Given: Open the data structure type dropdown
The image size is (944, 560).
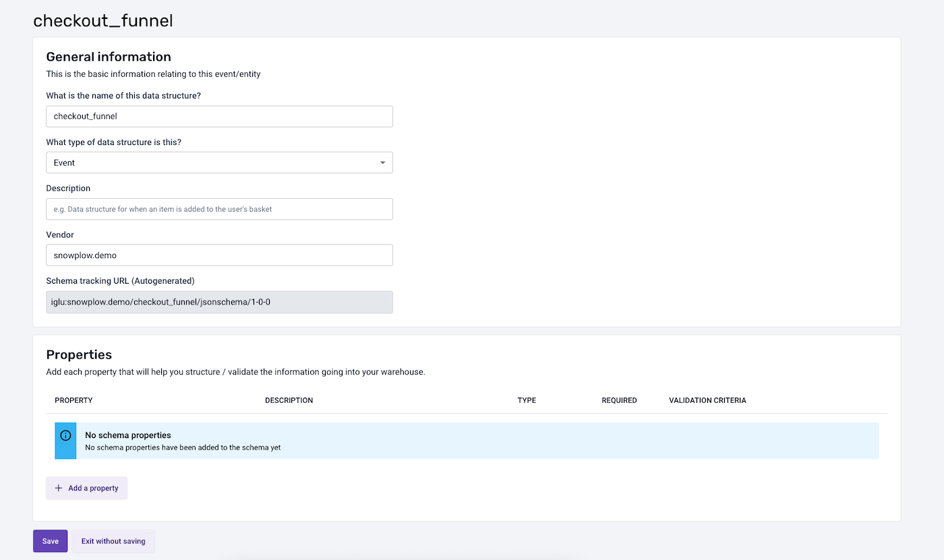Looking at the screenshot, I should [219, 163].
